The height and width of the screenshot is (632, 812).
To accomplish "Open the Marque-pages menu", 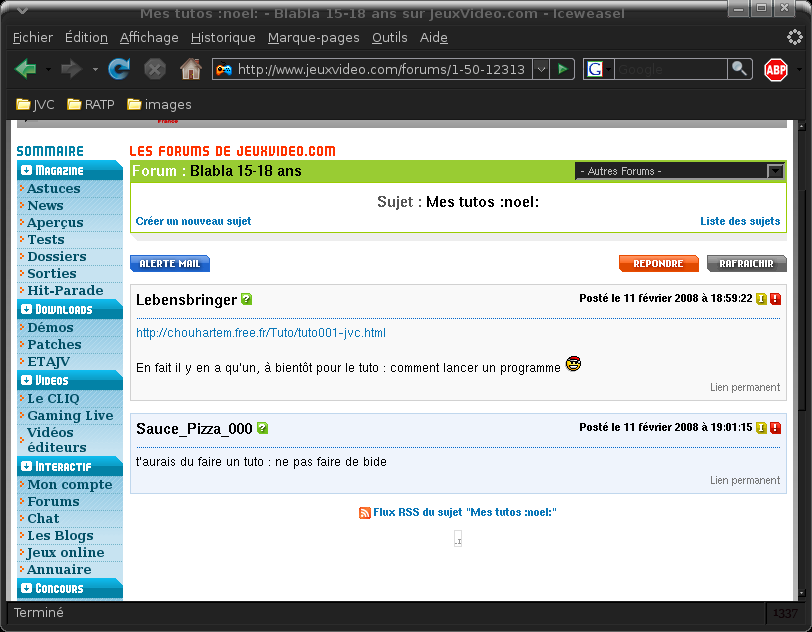I will 313,37.
